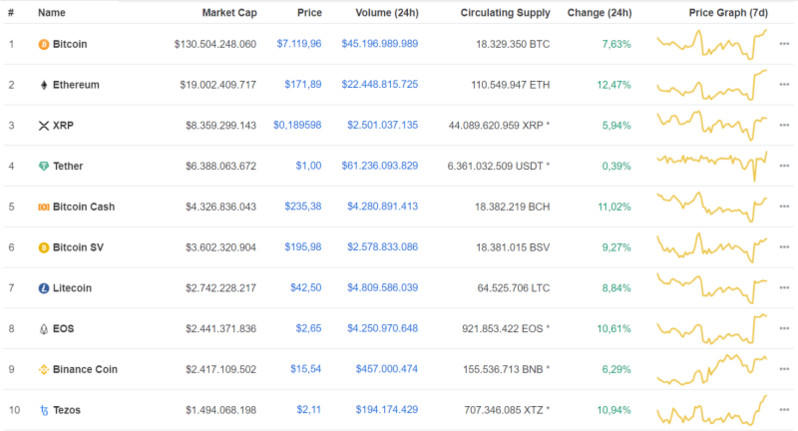Viewport: 798px width, 431px height.
Task: Click the Ethereum diamond logo icon
Action: [x=43, y=85]
